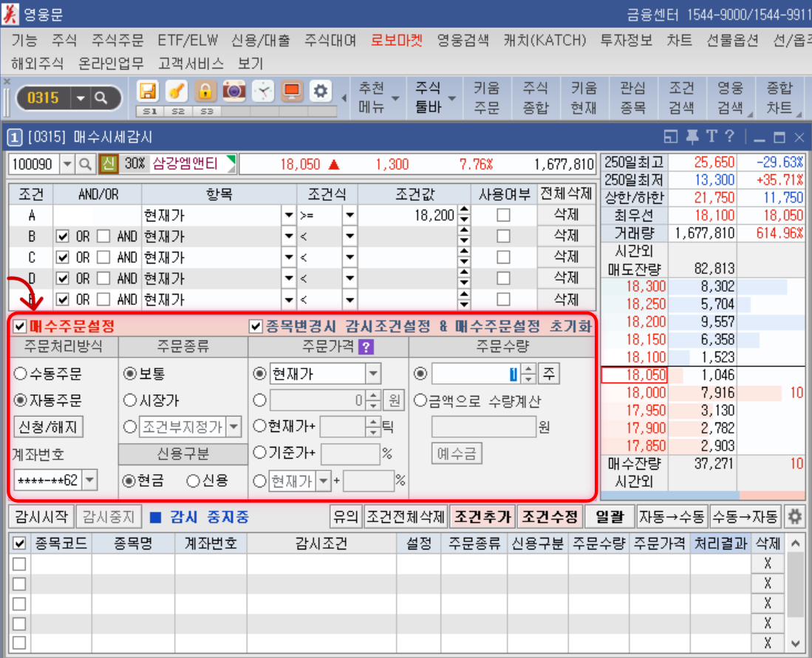
Task: Click the clock icon in toolbar
Action: (263, 91)
